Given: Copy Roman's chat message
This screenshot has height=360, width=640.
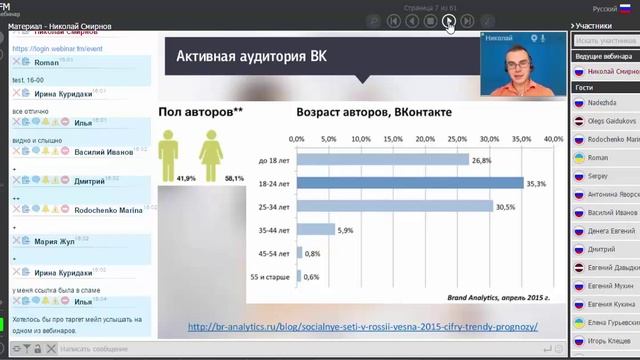Looking at the screenshot, I should click(x=26, y=61).
